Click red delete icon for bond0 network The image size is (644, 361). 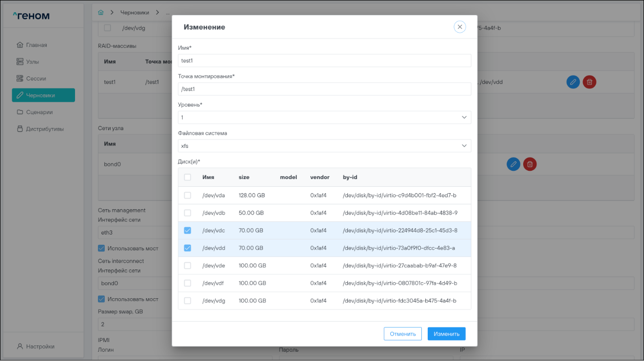(x=530, y=164)
